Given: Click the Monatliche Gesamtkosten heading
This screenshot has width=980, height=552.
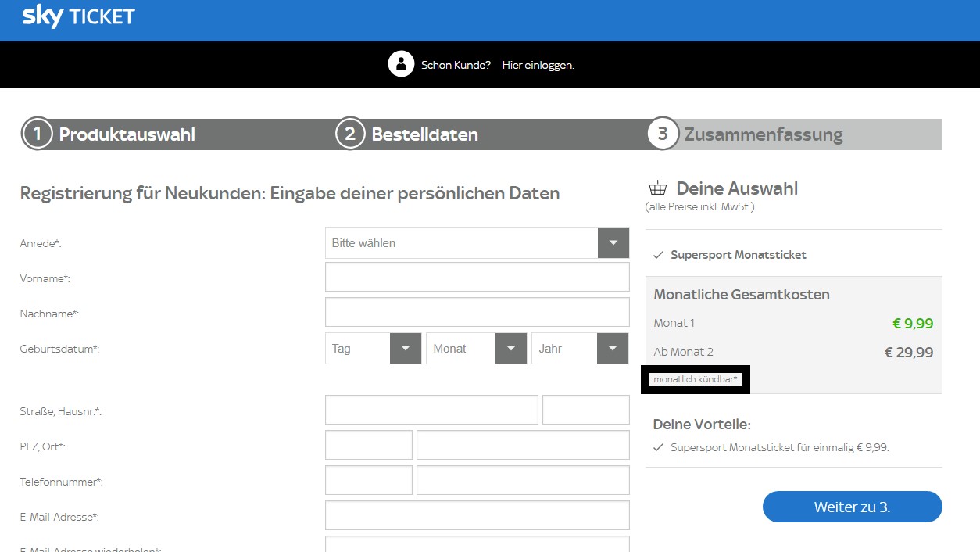Looking at the screenshot, I should click(742, 295).
